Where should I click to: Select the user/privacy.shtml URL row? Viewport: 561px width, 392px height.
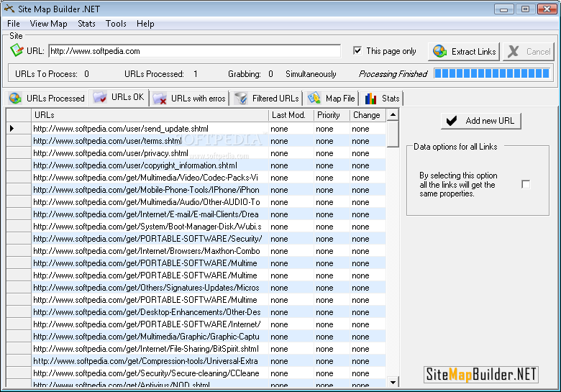[209, 153]
